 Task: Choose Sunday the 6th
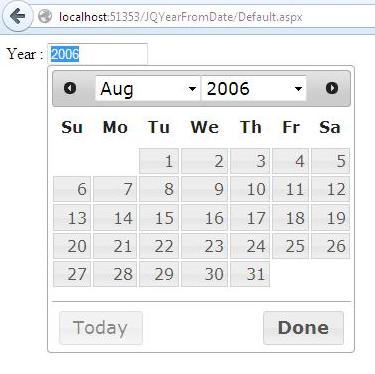[72, 189]
